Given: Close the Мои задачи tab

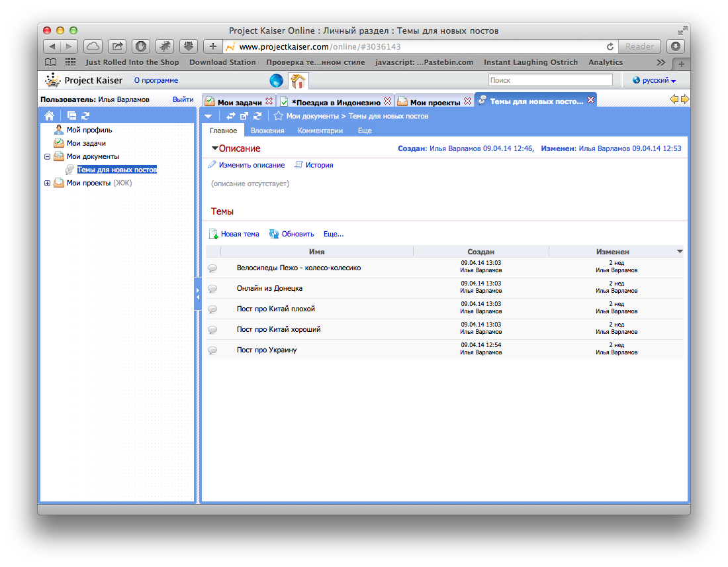Looking at the screenshot, I should (269, 101).
